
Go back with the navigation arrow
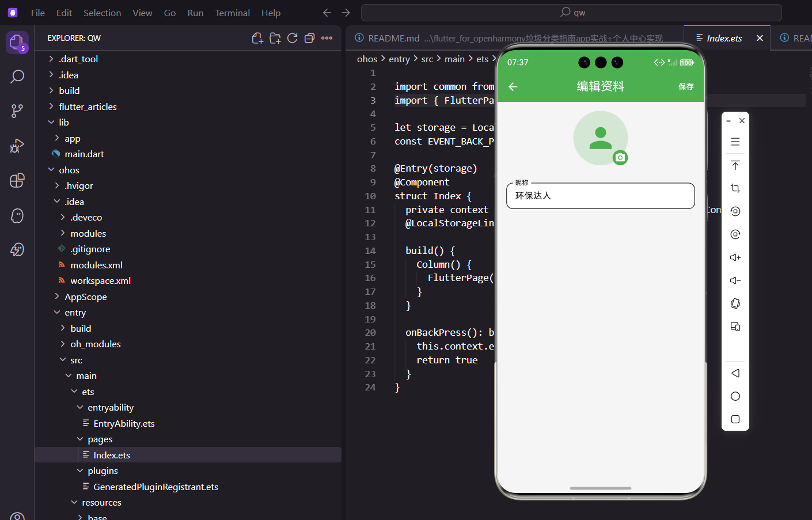pos(327,13)
